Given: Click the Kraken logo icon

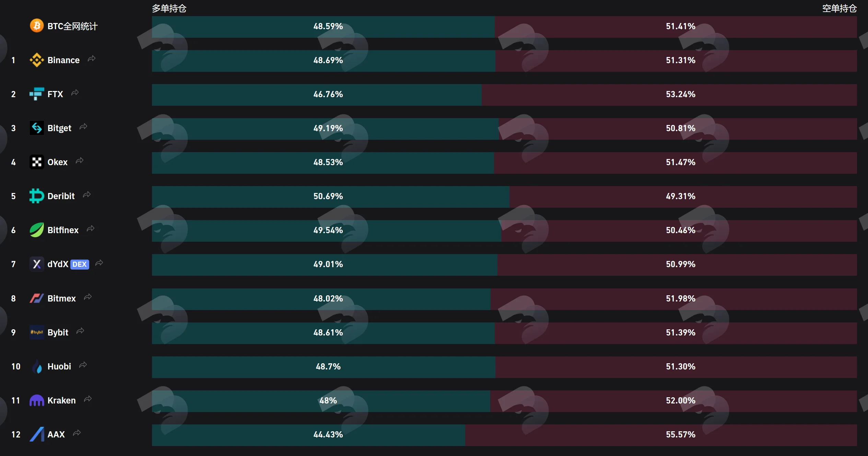Looking at the screenshot, I should click(x=37, y=400).
